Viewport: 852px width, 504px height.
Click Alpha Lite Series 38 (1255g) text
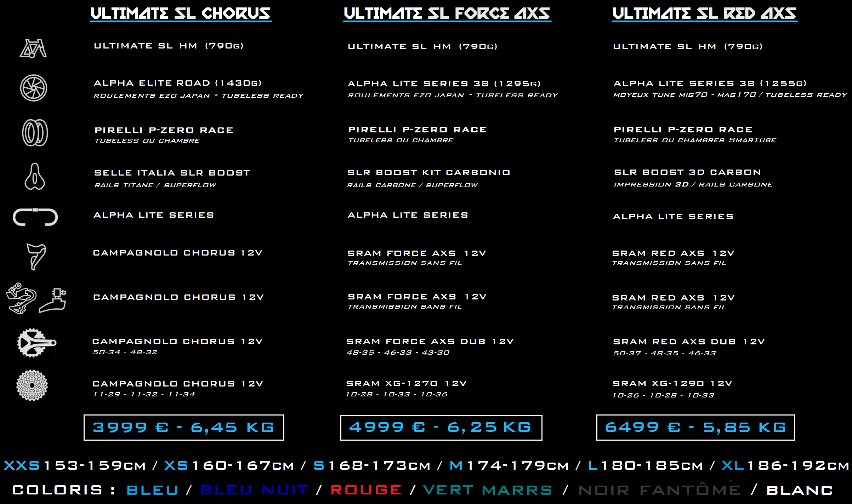tap(710, 83)
